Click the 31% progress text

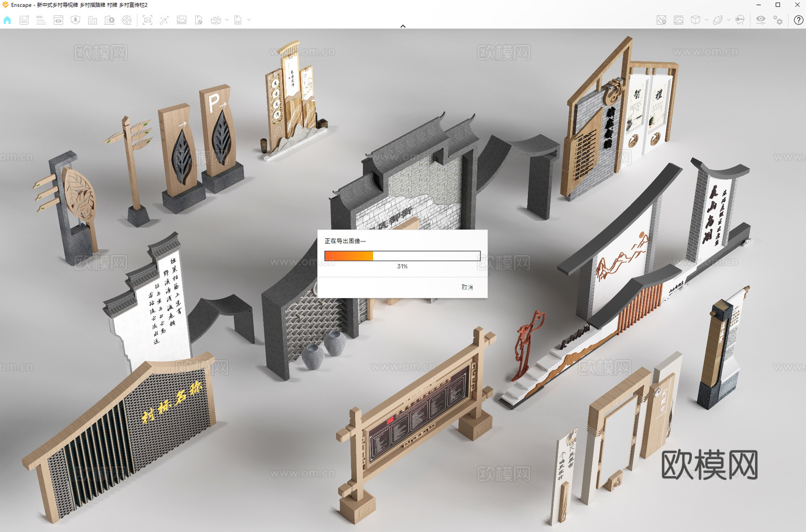pyautogui.click(x=402, y=266)
